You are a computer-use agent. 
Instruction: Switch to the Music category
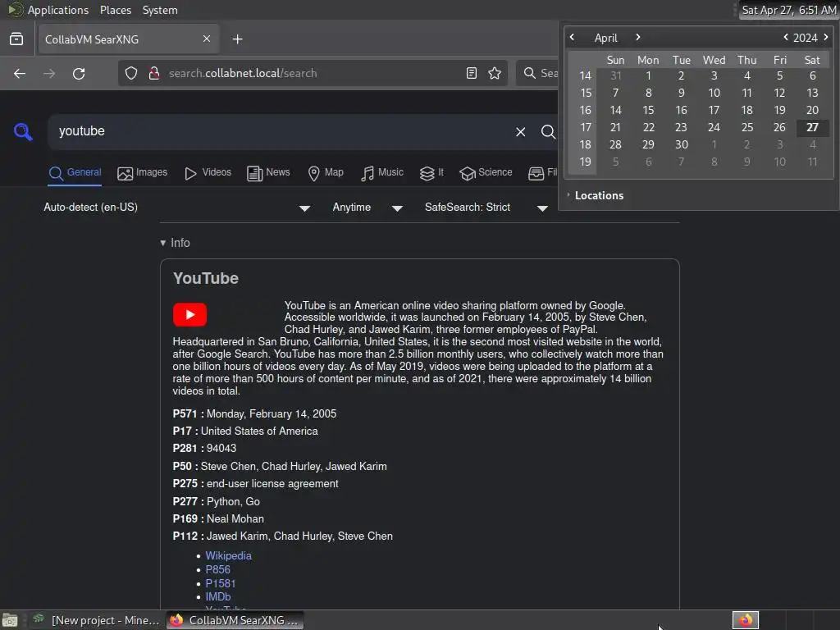(x=382, y=173)
